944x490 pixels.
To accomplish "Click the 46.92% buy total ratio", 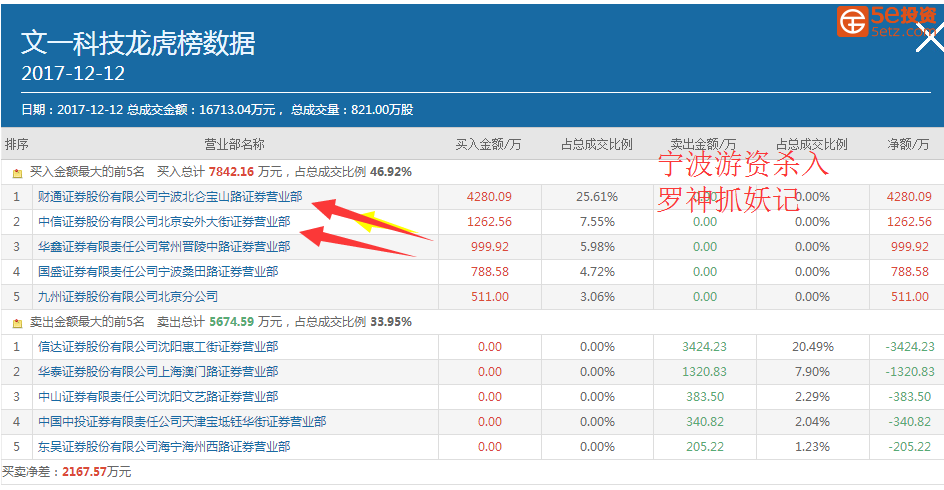I will pos(391,172).
